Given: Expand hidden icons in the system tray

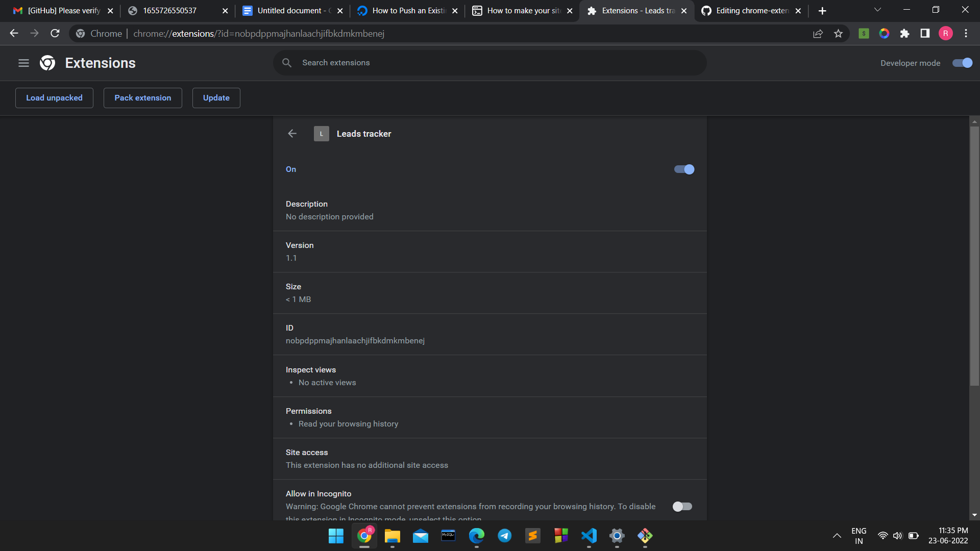Looking at the screenshot, I should 837,536.
